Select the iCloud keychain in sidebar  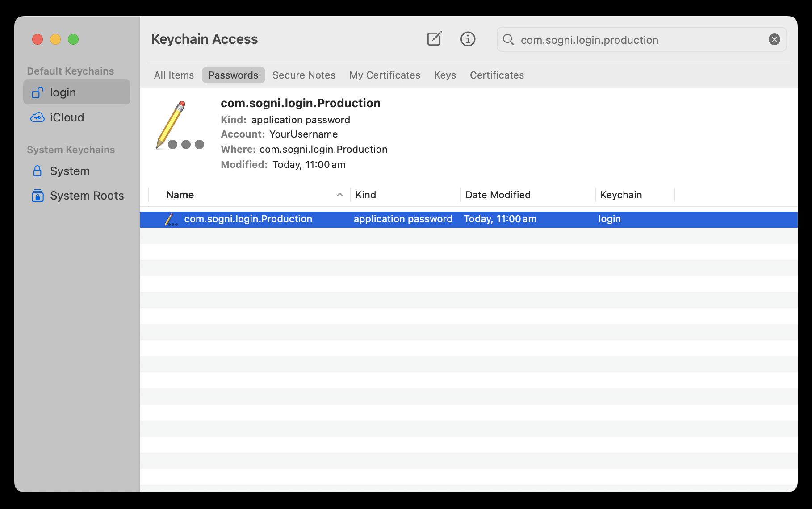[x=67, y=117]
